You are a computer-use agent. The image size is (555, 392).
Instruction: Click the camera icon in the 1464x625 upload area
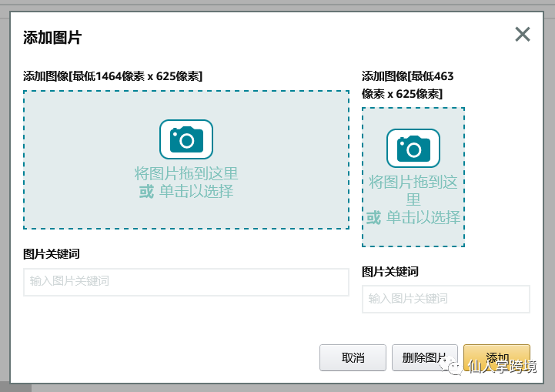coord(186,139)
